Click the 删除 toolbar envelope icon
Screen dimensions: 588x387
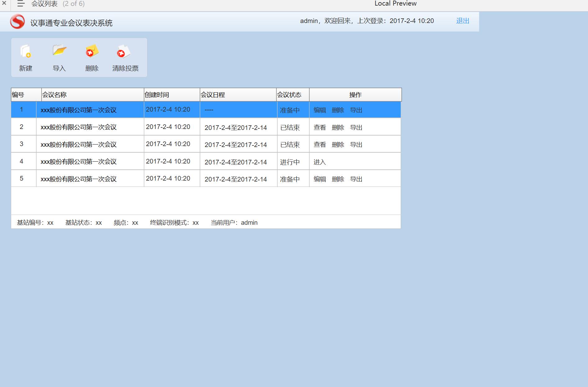92,51
